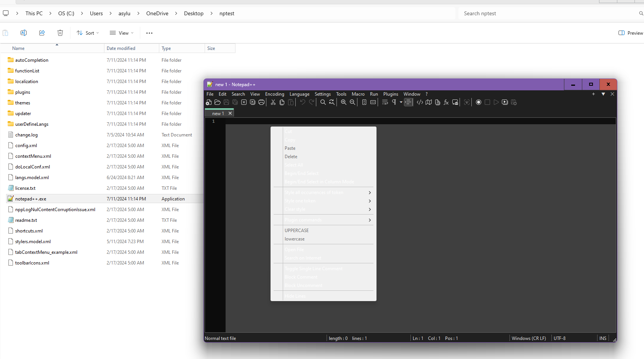Expand Style all occurrences of token submenu
This screenshot has width=644, height=359.
(324, 192)
